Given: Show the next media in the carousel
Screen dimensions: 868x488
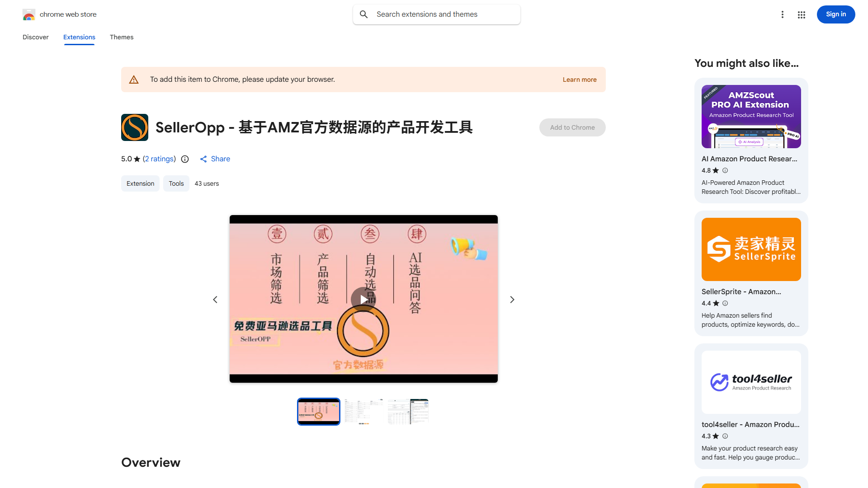Looking at the screenshot, I should point(512,299).
